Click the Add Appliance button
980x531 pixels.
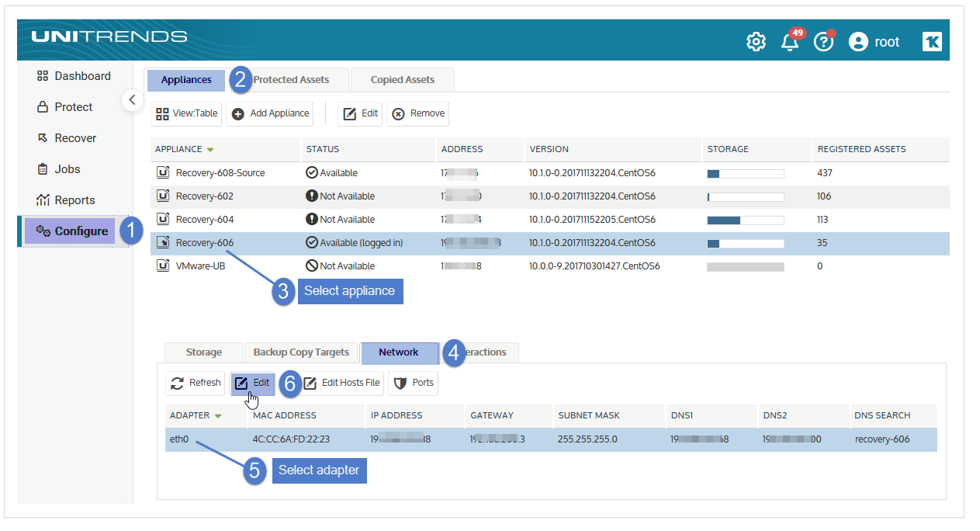270,113
